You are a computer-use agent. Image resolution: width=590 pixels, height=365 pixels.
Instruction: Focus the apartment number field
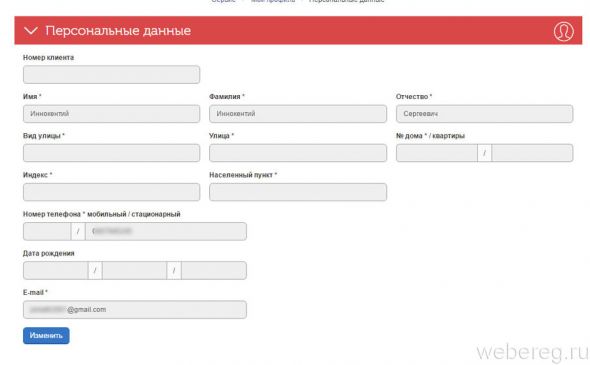click(532, 153)
